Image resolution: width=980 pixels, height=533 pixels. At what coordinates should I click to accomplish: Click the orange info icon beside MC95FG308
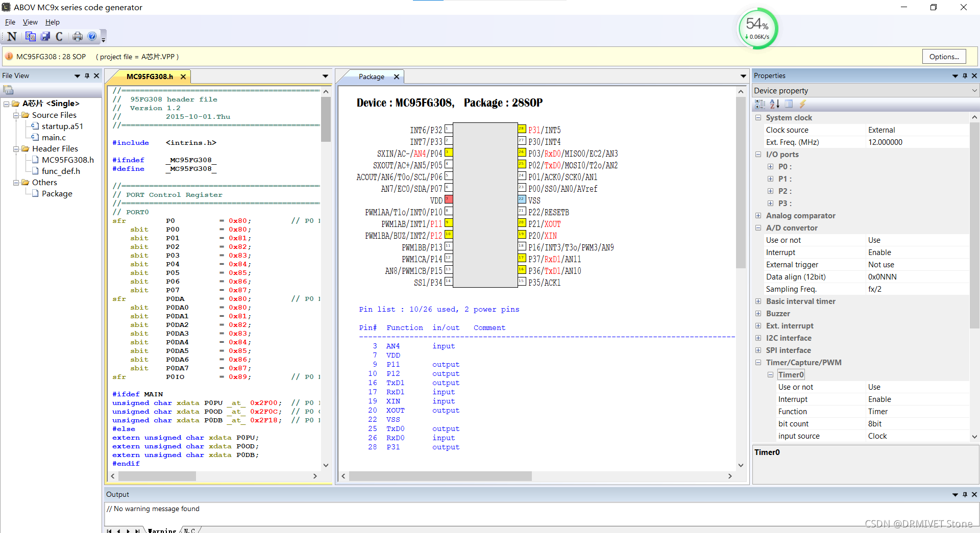click(x=9, y=56)
